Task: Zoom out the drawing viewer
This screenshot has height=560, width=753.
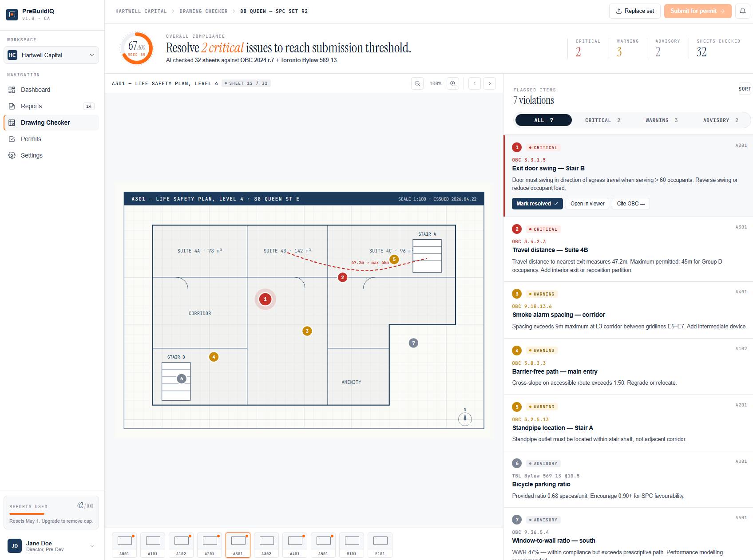Action: pyautogui.click(x=417, y=83)
